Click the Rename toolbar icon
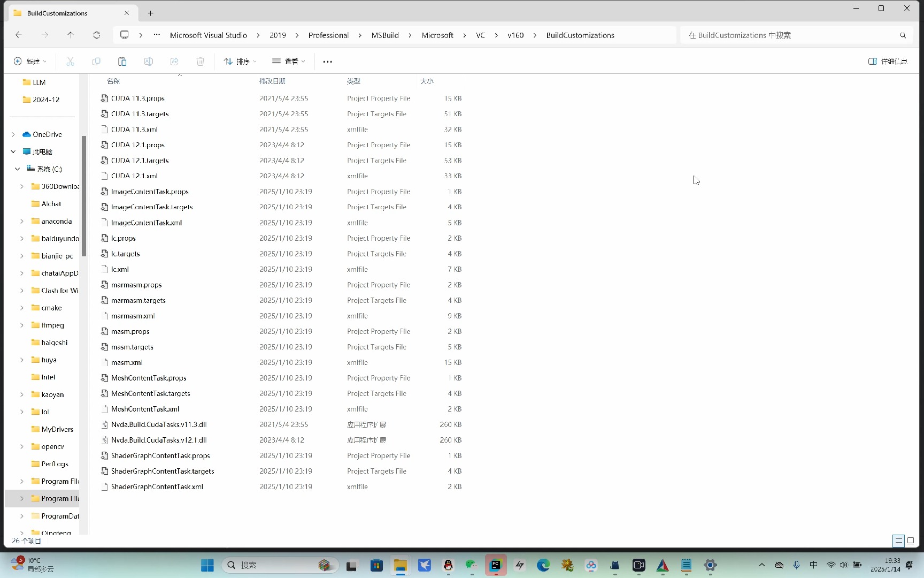The width and height of the screenshot is (924, 578). [148, 62]
